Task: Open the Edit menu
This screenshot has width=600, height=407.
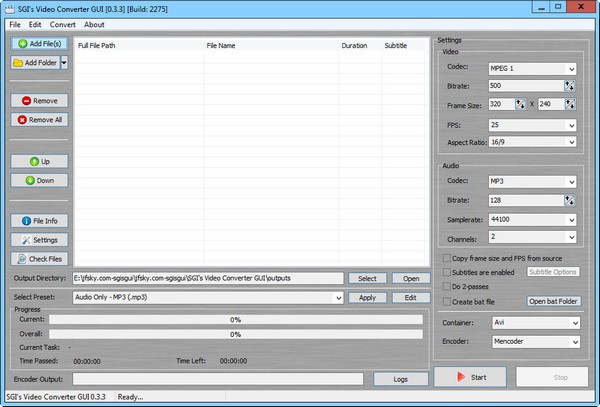Action: pos(35,24)
